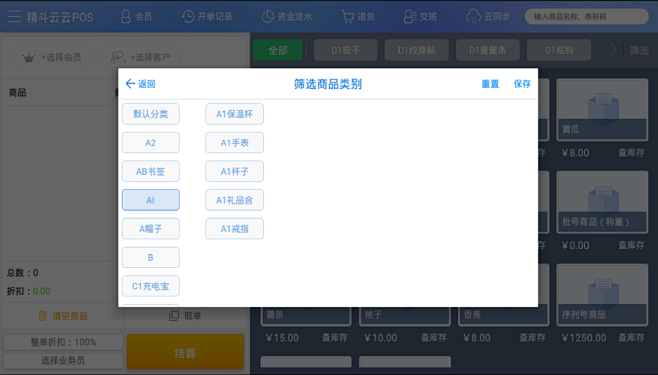Click the trash 清空商品 button
Screen dimensions: 658x375
pyautogui.click(x=63, y=316)
